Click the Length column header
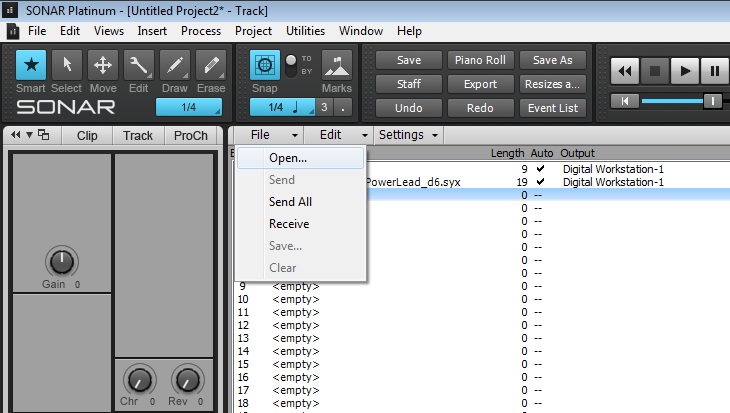 (x=507, y=153)
